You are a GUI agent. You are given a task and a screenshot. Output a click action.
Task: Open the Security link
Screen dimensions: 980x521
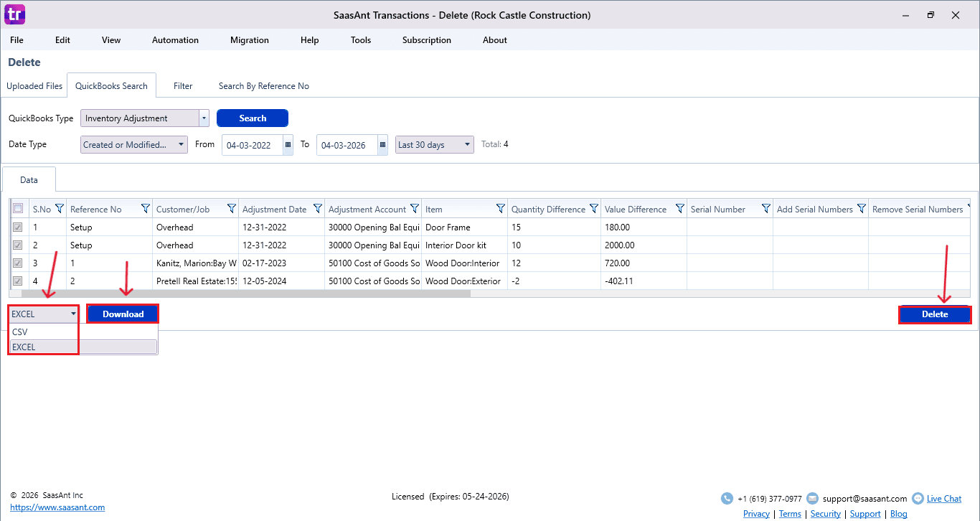825,514
